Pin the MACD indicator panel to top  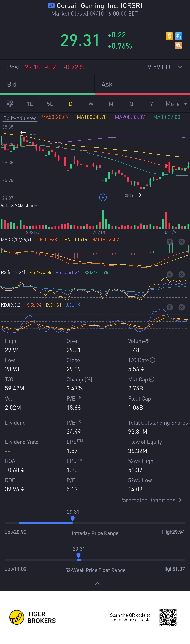point(170,242)
